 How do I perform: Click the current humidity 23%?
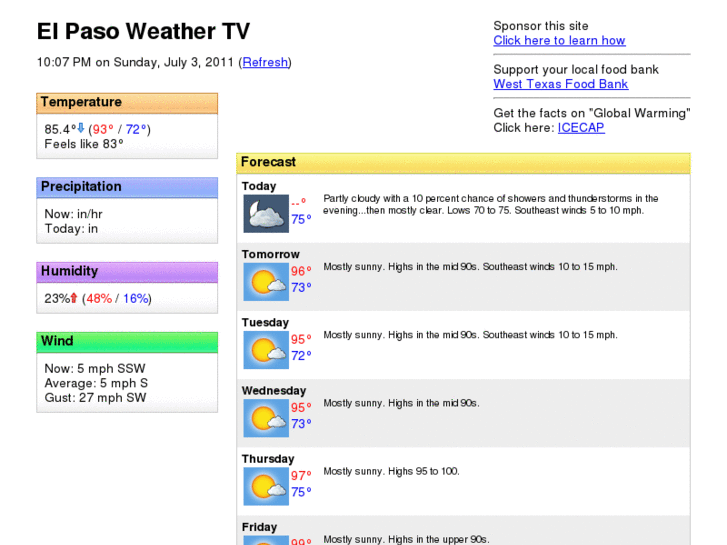point(57,298)
